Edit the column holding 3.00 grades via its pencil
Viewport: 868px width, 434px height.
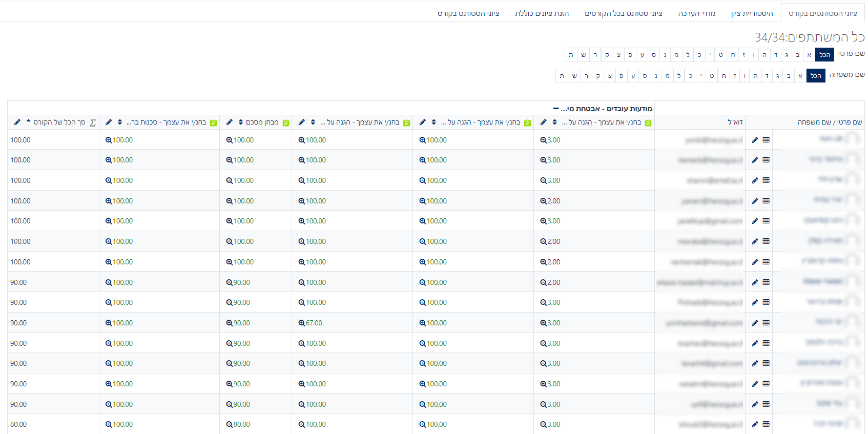pyautogui.click(x=543, y=122)
